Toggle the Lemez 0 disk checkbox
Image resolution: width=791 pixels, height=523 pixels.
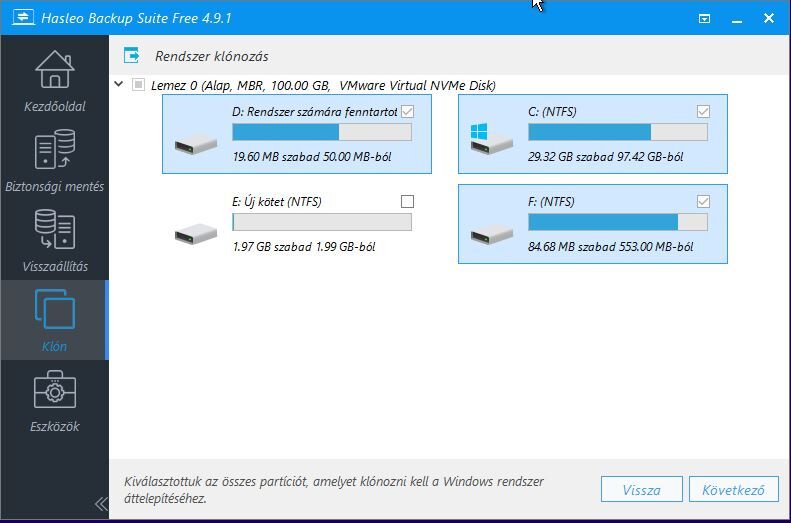[138, 85]
